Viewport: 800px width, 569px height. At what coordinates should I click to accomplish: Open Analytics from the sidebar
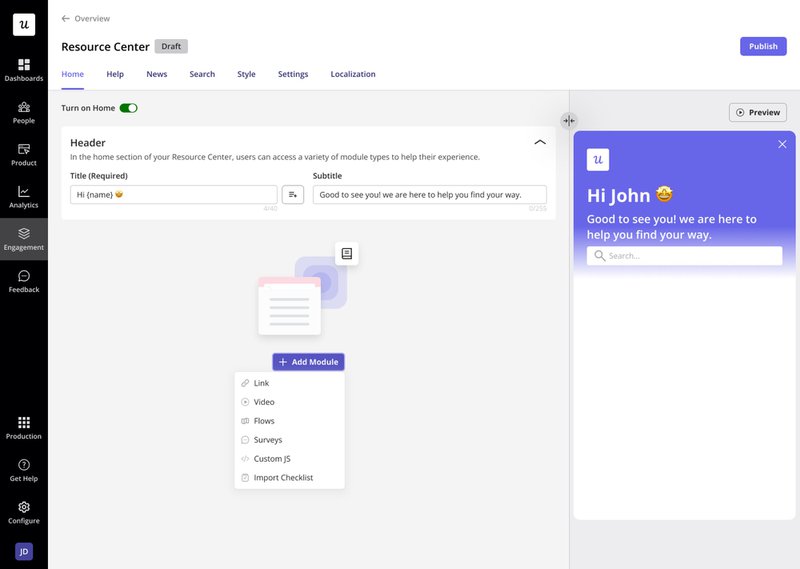[24, 197]
